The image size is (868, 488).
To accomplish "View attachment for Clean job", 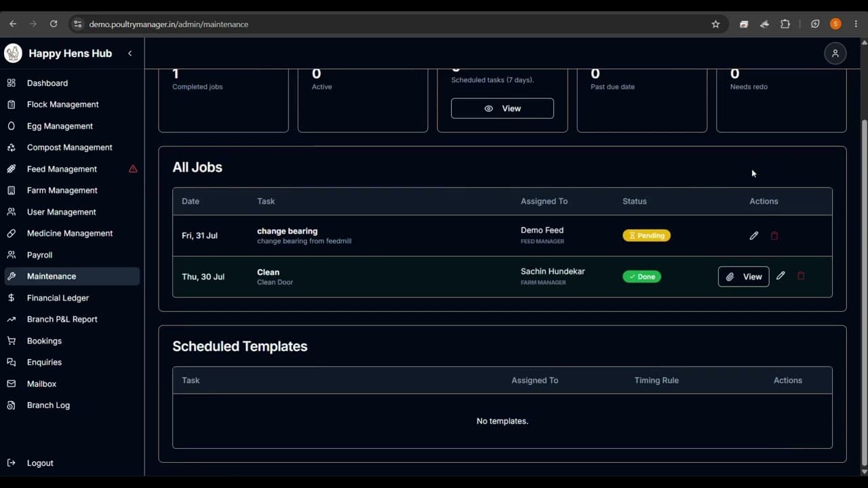I will 743,277.
